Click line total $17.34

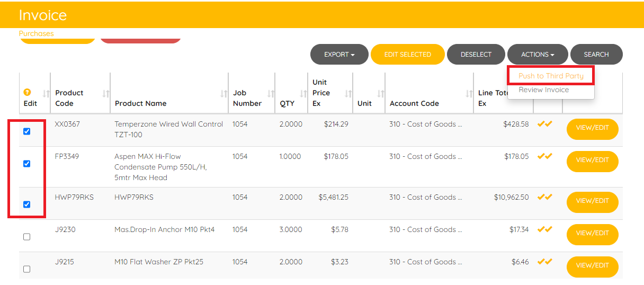(x=520, y=229)
